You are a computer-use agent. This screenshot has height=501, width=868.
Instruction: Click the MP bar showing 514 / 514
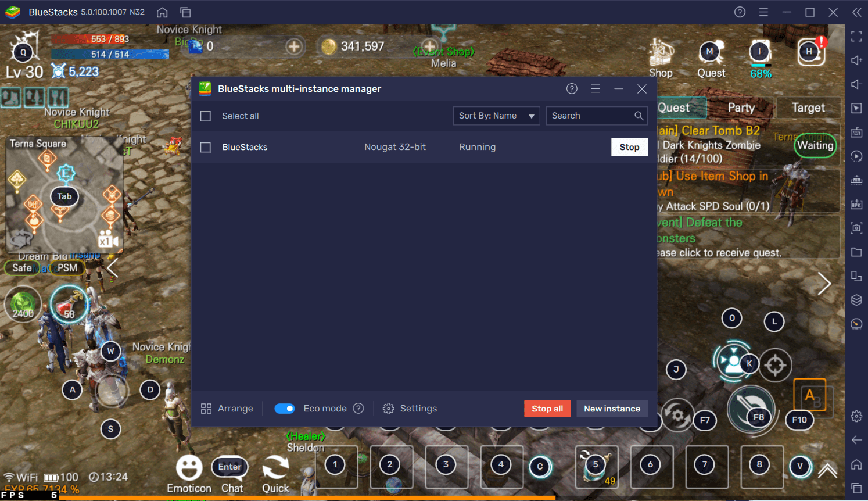pyautogui.click(x=110, y=54)
